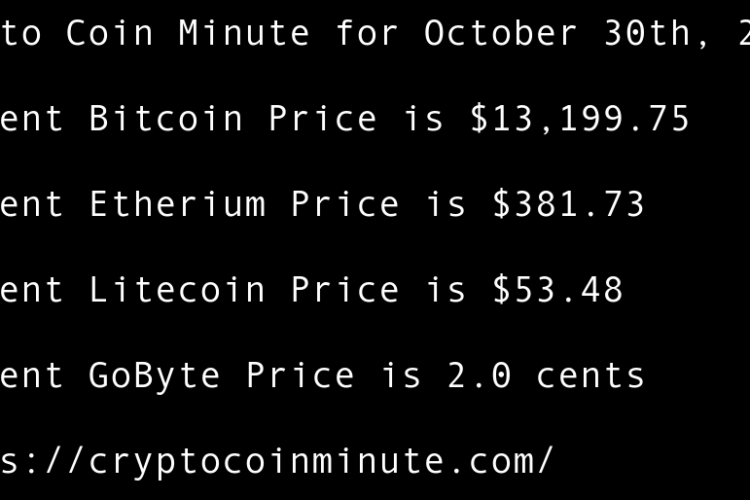This screenshot has height=500, width=750.
Task: Click the word Price on the Bitcoin line
Action: 322,119
